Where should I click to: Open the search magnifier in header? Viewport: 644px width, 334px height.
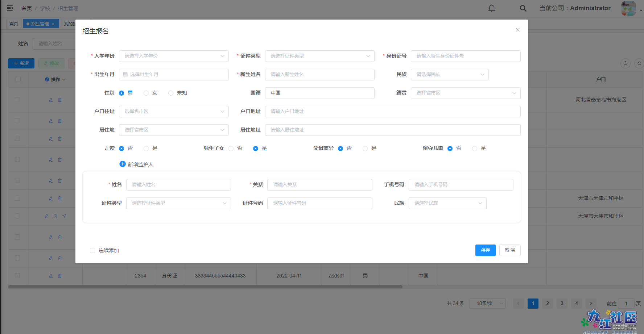coord(523,8)
